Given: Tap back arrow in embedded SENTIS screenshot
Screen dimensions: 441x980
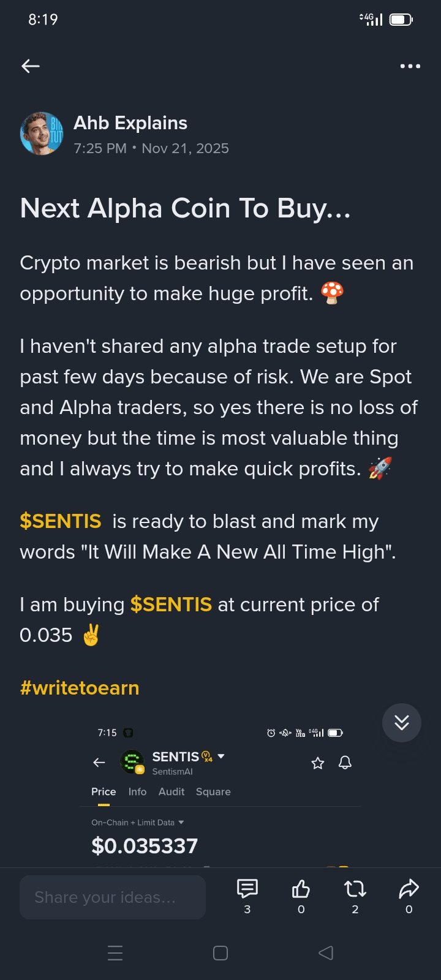Looking at the screenshot, I should click(x=99, y=763).
